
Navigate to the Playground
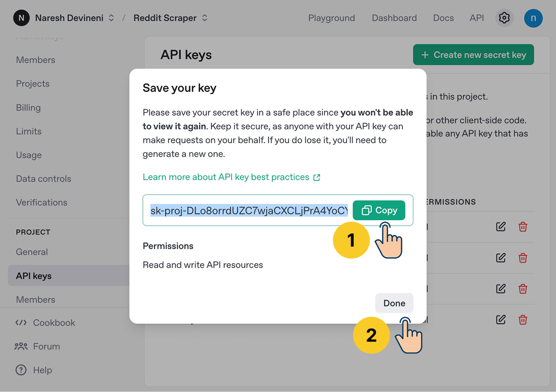point(331,18)
